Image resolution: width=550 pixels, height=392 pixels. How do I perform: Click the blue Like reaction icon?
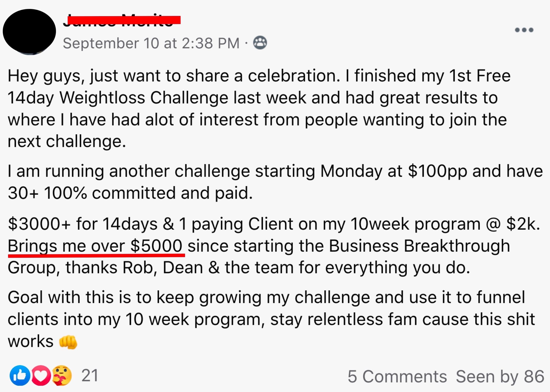pos(20,375)
